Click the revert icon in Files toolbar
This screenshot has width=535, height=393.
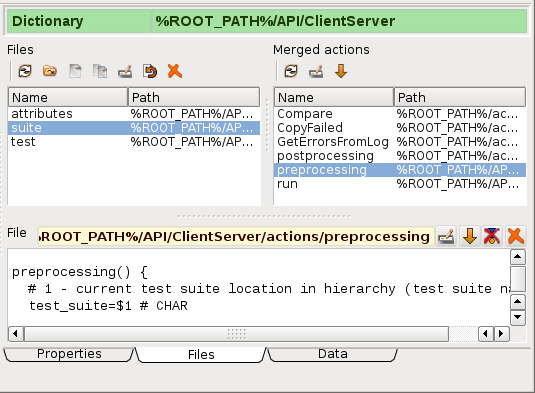click(x=150, y=71)
